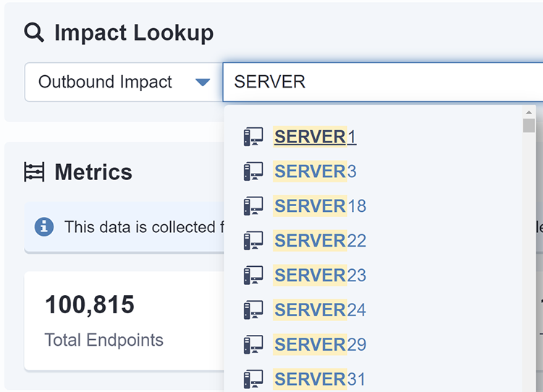Open the Outbound Impact dropdown
Viewport: 543px width, 392px height.
click(124, 82)
